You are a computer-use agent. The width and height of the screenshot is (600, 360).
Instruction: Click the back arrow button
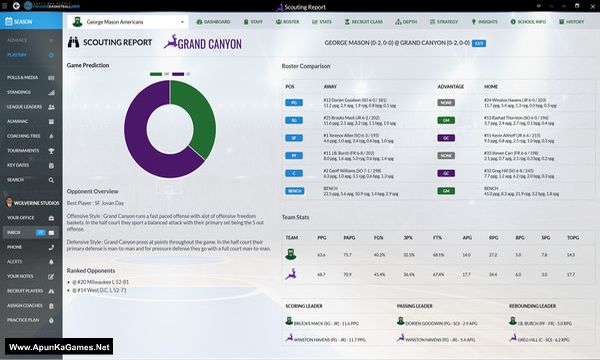[16, 6]
